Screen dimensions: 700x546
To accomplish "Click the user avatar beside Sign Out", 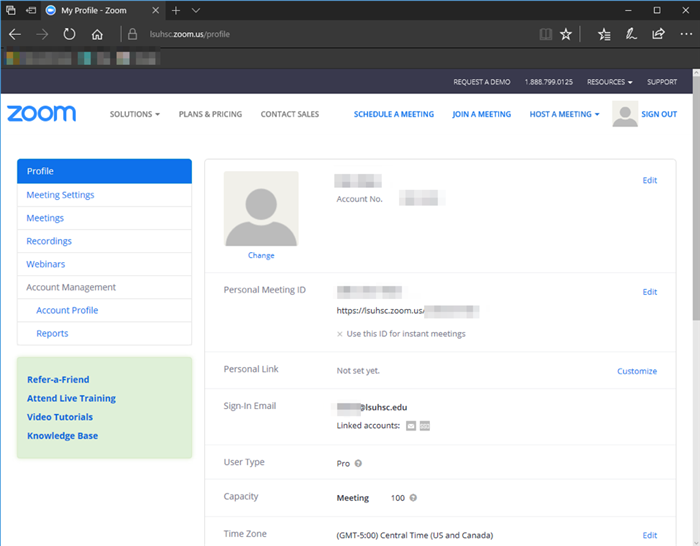I will pos(625,114).
